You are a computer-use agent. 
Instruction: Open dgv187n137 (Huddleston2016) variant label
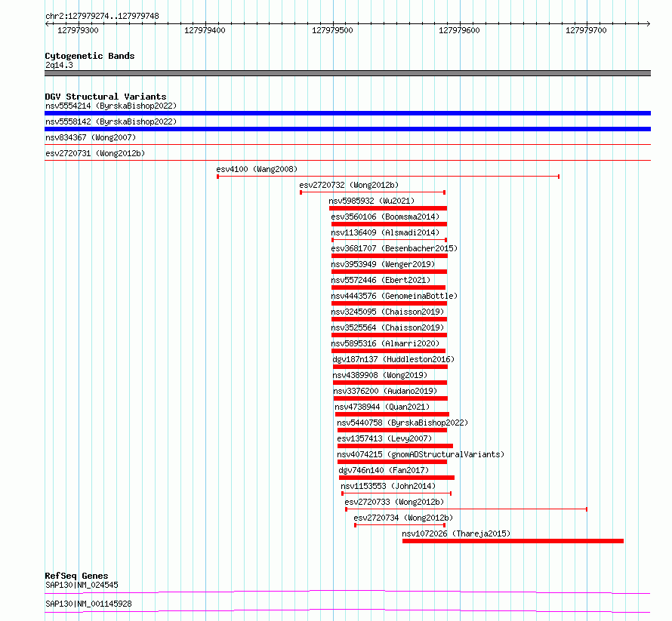(393, 359)
